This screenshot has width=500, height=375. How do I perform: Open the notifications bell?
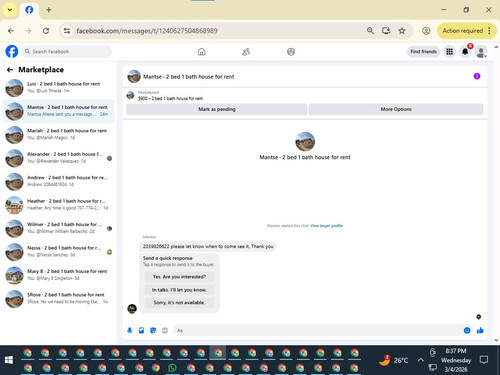point(465,52)
